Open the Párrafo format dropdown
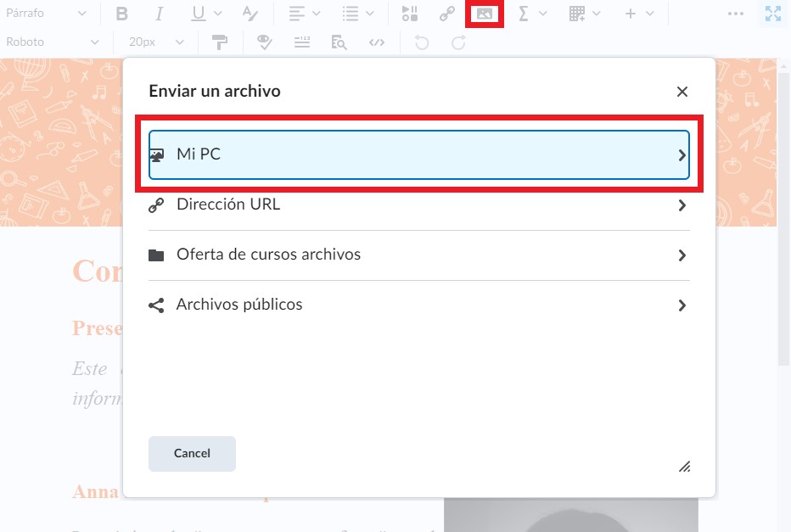The width and height of the screenshot is (791, 532). click(x=46, y=14)
